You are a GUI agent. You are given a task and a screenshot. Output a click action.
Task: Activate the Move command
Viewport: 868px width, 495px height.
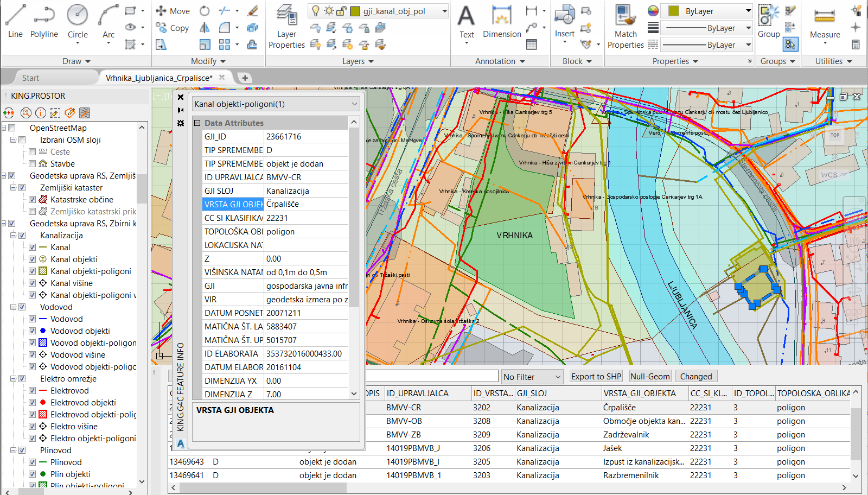(173, 11)
